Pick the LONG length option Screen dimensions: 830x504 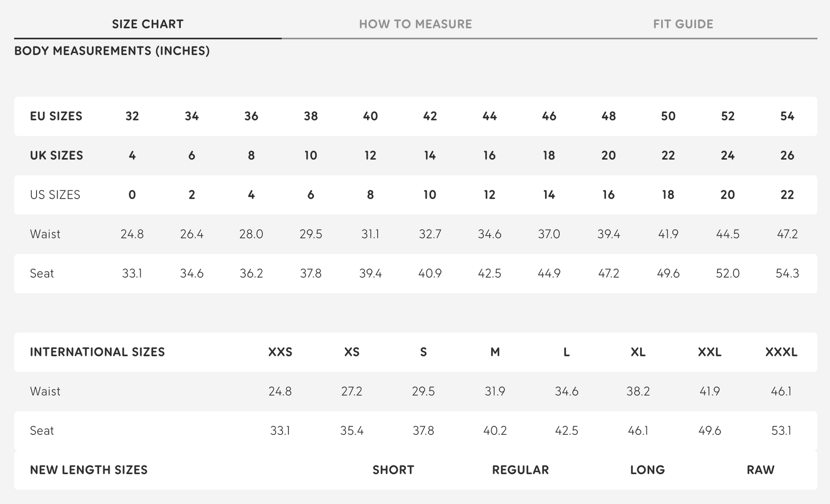tap(647, 470)
